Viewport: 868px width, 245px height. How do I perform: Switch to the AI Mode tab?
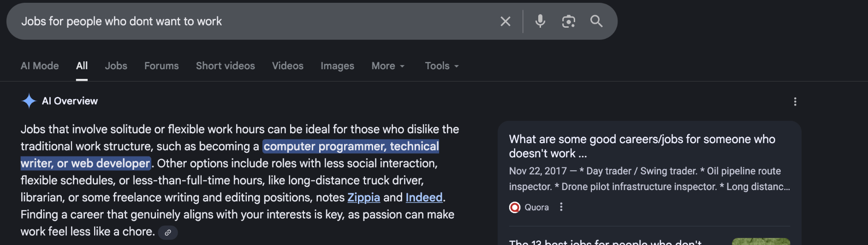[40, 66]
